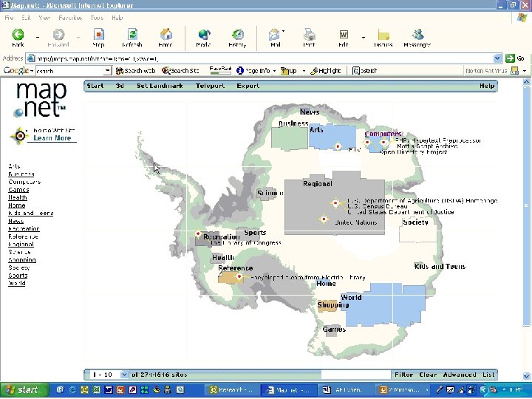The image size is (532, 399).
Task: Open the Business category link
Action: tap(21, 174)
